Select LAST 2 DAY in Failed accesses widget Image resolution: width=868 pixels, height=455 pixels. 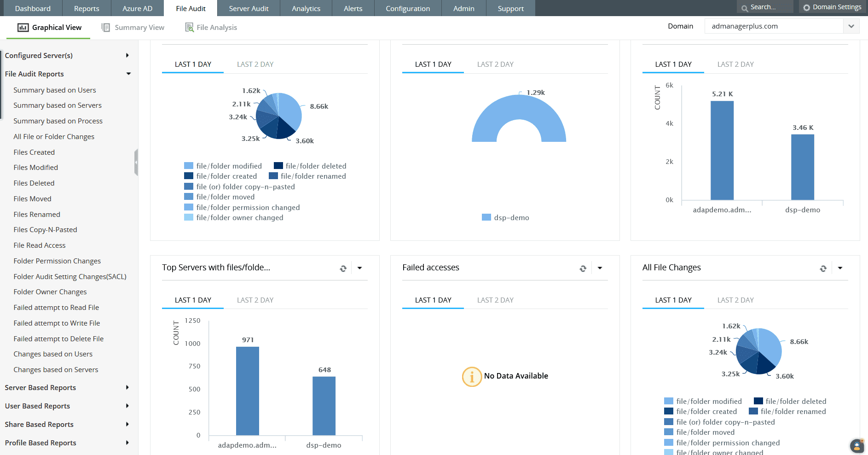pyautogui.click(x=495, y=300)
